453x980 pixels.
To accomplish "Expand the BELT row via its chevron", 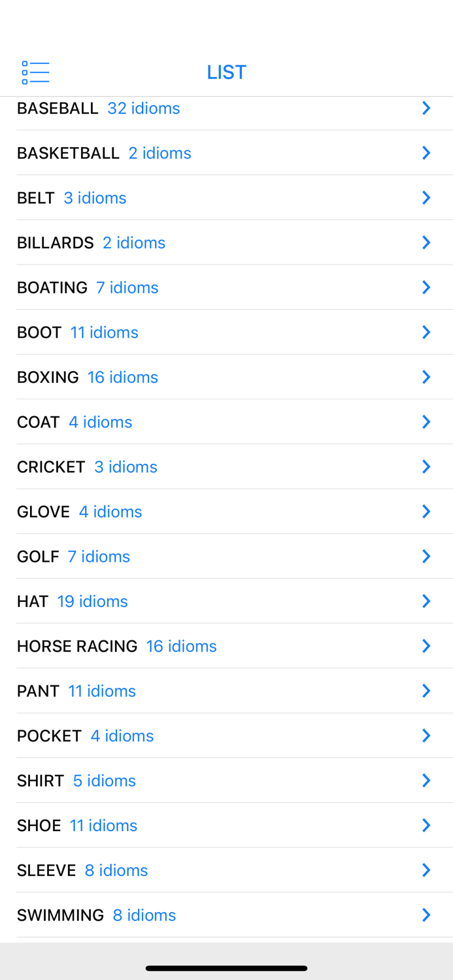I will pyautogui.click(x=427, y=197).
